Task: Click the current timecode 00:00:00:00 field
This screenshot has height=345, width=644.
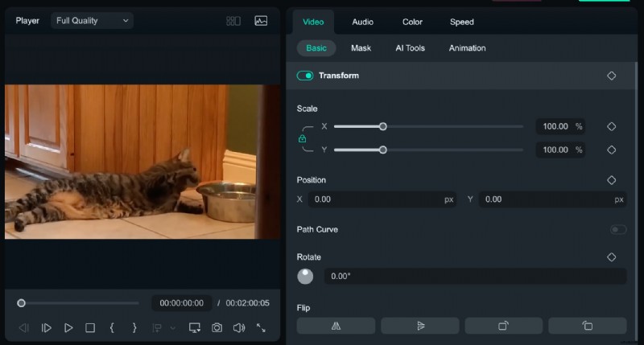Action: (182, 303)
